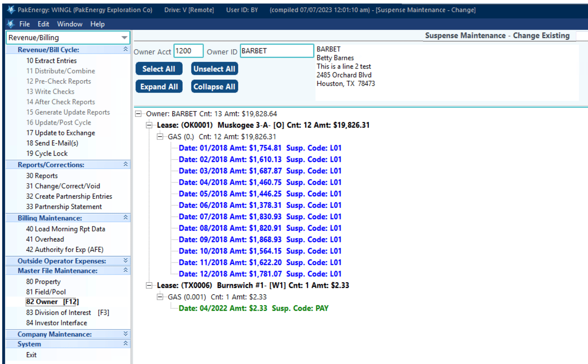Collapse the OK0001 GAS tree node
The image size is (588, 364).
tap(160, 137)
